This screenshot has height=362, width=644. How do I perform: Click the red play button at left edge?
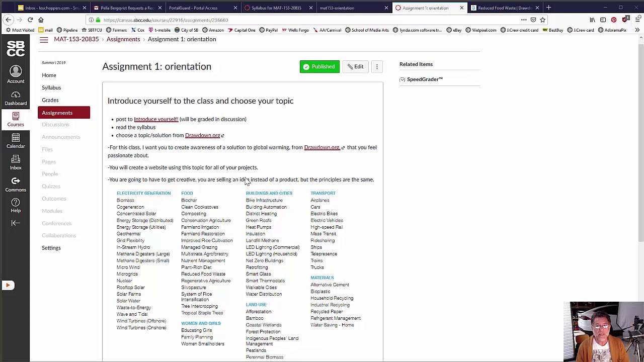coord(8,285)
